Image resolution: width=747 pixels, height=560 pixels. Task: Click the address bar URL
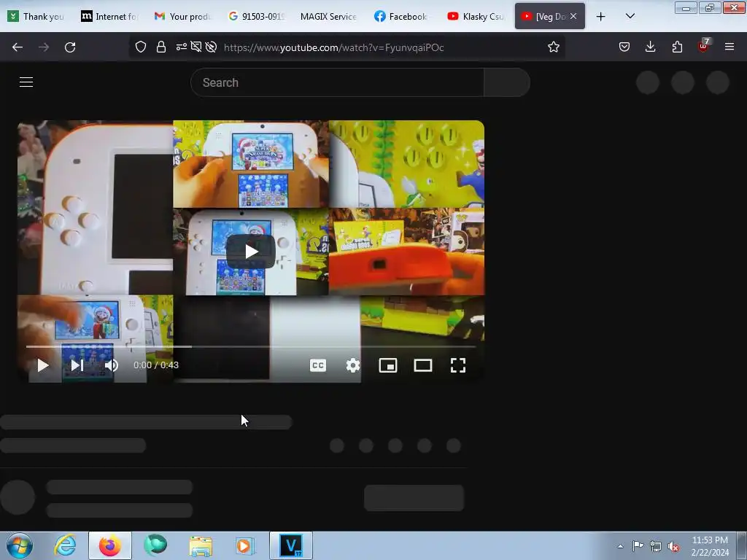pyautogui.click(x=333, y=47)
